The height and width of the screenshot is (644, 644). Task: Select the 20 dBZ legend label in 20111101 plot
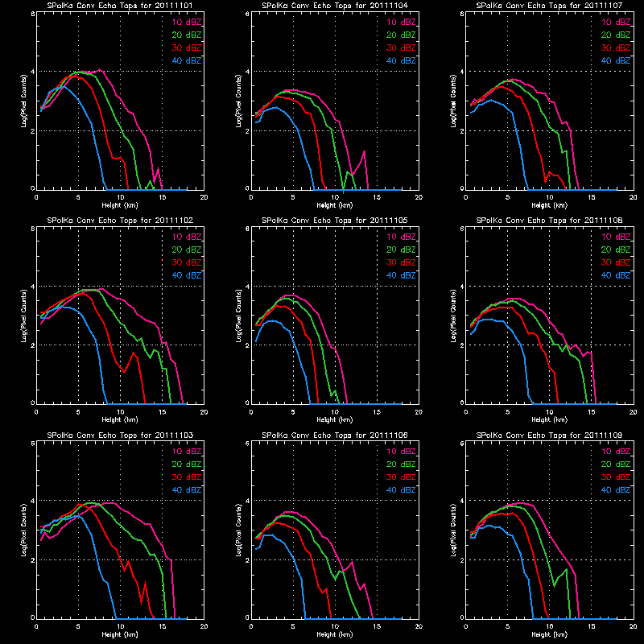(187, 35)
